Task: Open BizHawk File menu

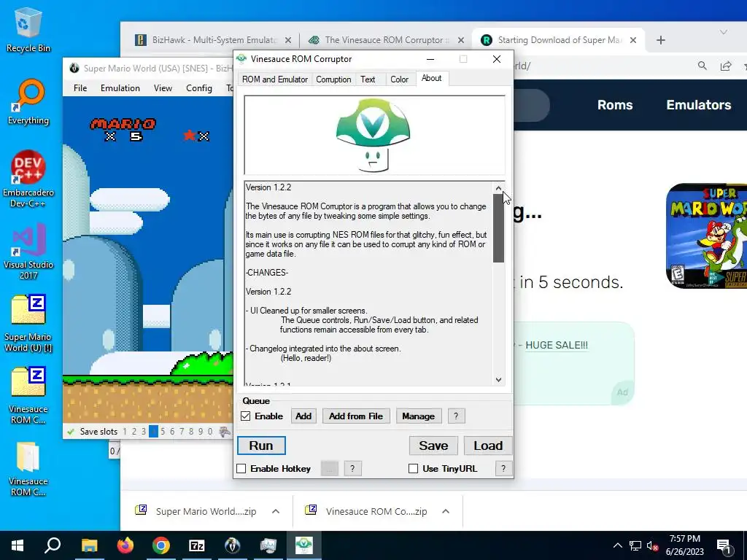Action: 80,88
